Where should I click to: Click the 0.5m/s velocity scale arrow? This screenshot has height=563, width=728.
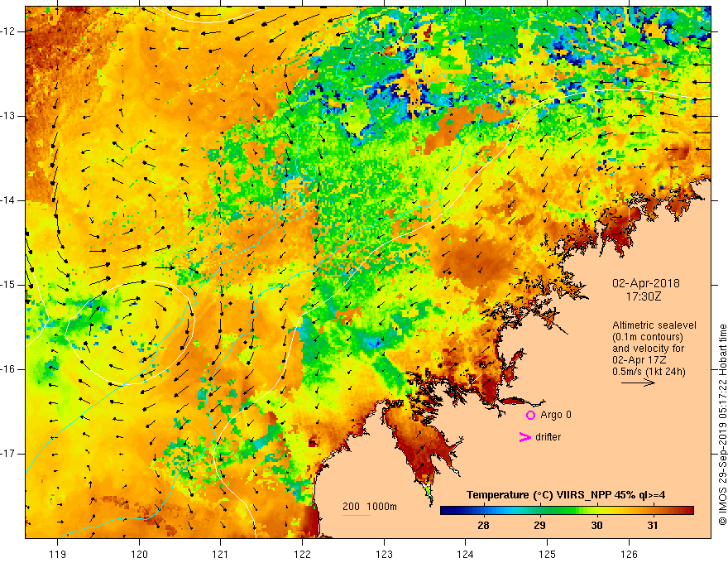tap(638, 383)
